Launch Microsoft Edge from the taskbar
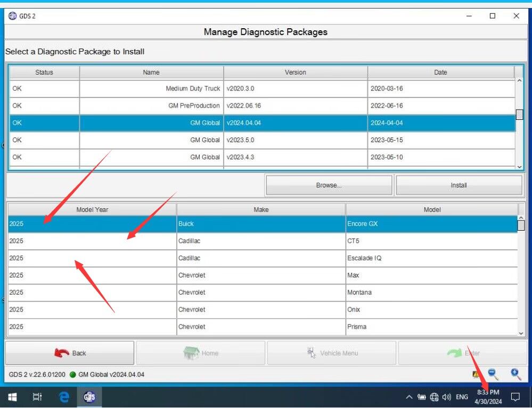 (64, 397)
